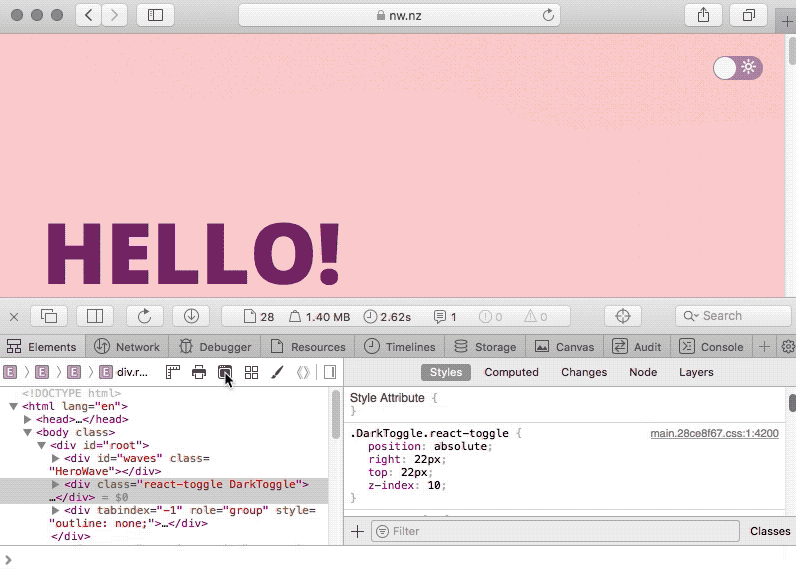Screen dimensions: 796x570
Task: Open the inspector settings gear icon
Action: (x=787, y=347)
